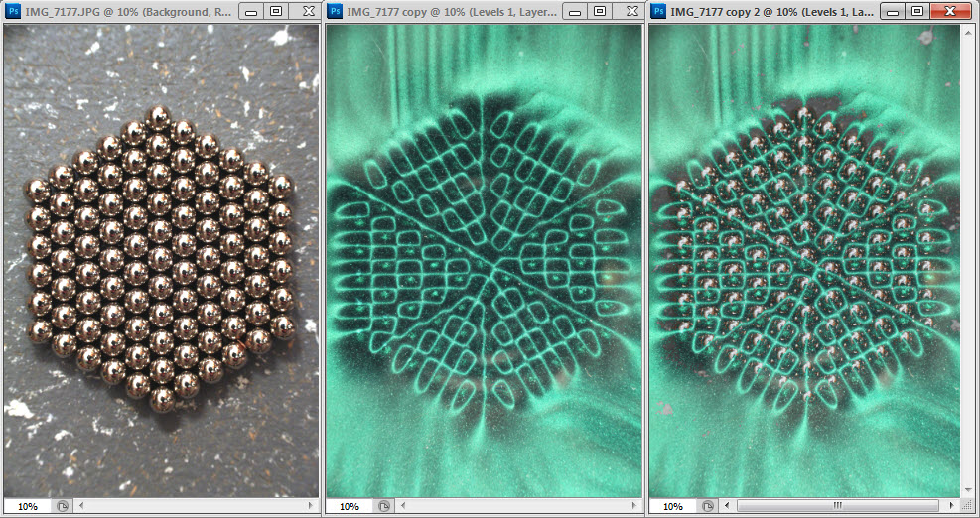Minimize the IMG_7177.JPG document window

point(251,11)
